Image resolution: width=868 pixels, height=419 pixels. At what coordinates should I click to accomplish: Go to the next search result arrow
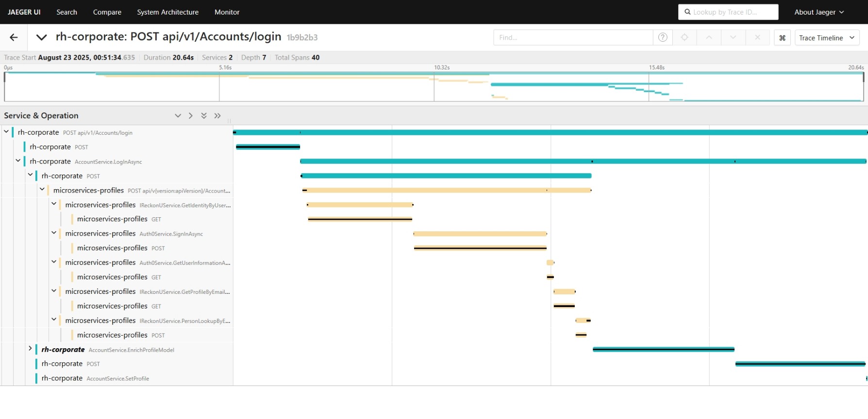[x=733, y=37]
